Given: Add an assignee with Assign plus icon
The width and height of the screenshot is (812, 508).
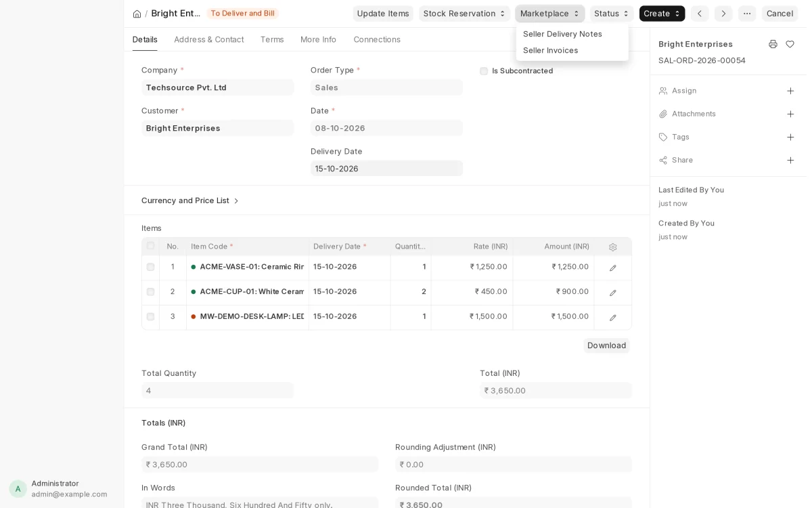Looking at the screenshot, I should click(790, 91).
